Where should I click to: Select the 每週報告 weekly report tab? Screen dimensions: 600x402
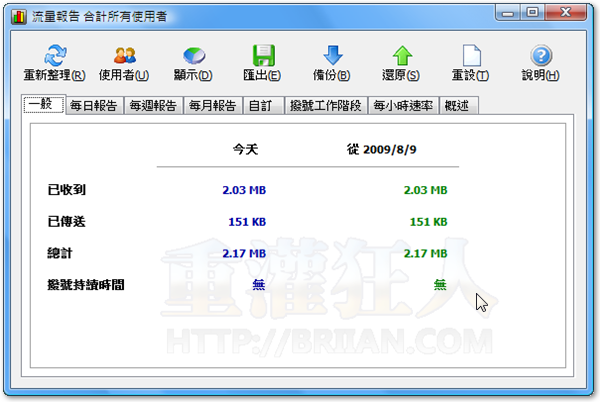click(x=154, y=105)
